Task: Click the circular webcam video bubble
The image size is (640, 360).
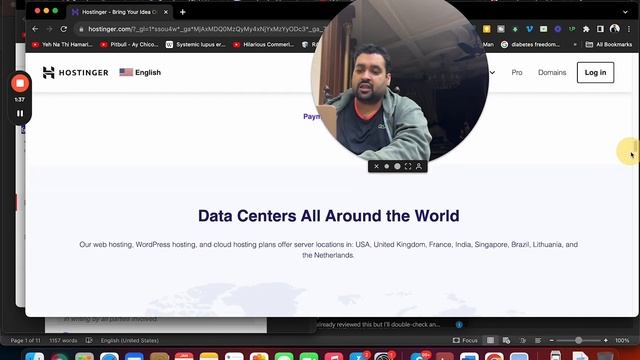Action: point(399,78)
